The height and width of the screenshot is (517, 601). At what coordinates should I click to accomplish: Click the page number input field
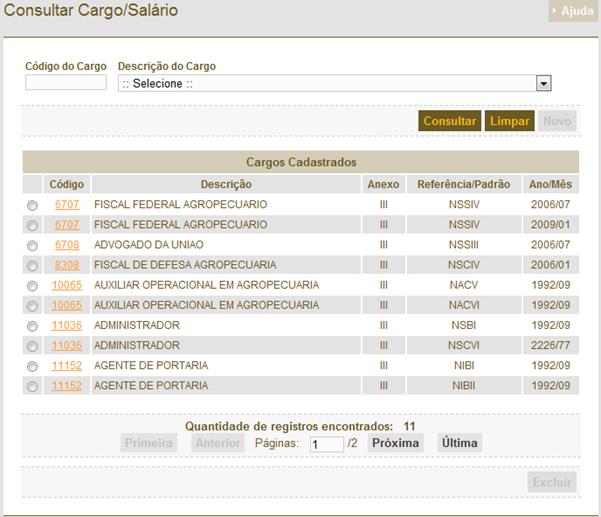(x=326, y=444)
